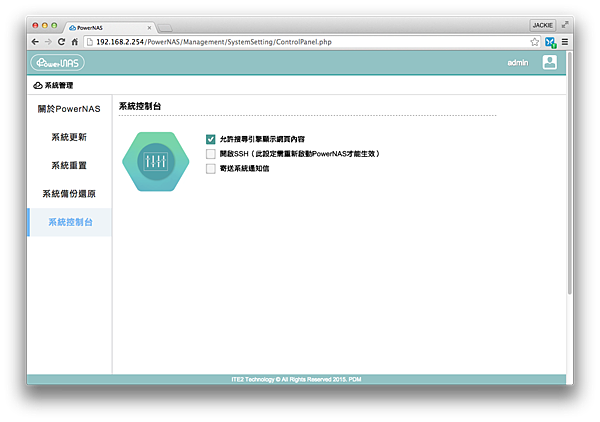Open the admin user avatar icon
The image size is (600, 422).
click(x=549, y=62)
